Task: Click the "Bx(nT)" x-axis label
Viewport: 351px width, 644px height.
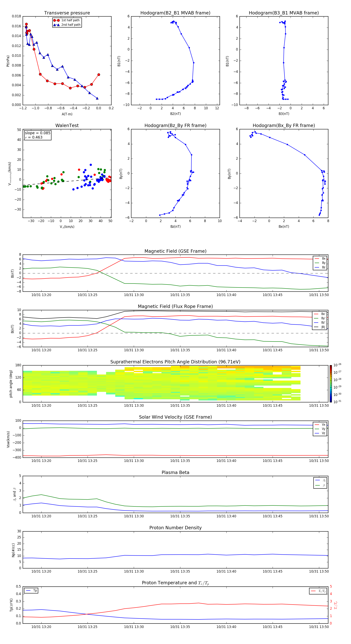Action: tap(284, 227)
